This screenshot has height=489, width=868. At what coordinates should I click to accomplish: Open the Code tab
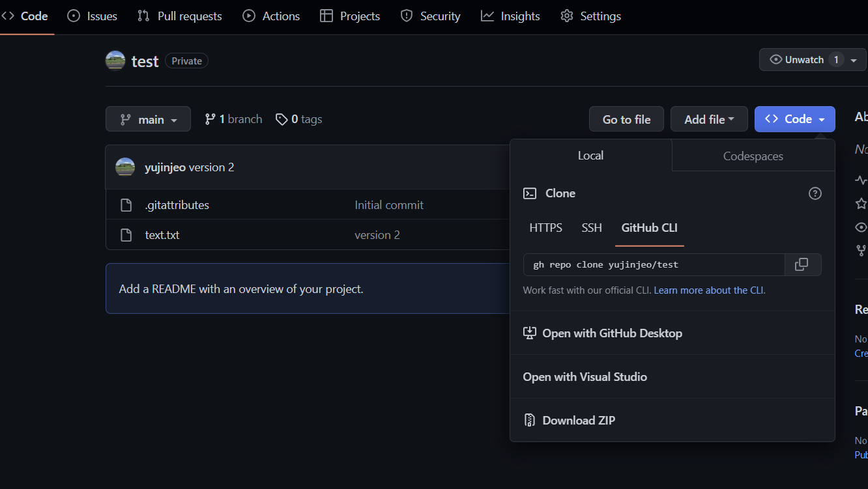pyautogui.click(x=25, y=16)
